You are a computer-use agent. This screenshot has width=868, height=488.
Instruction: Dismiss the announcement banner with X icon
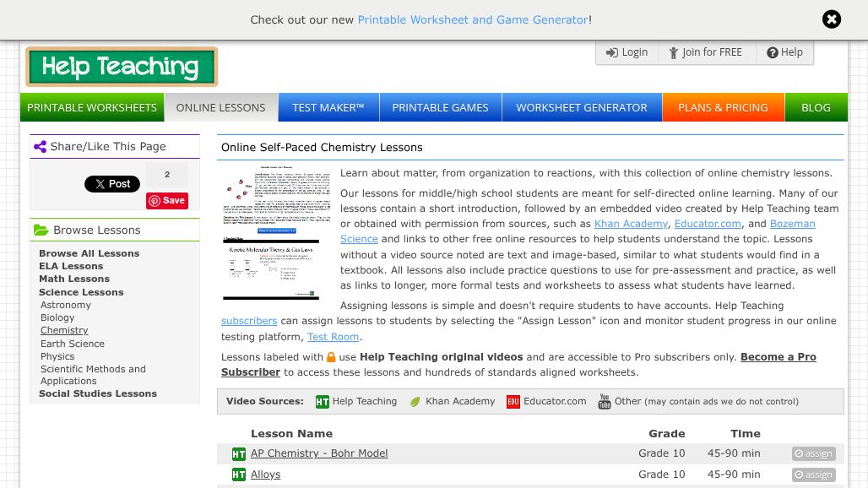[831, 19]
